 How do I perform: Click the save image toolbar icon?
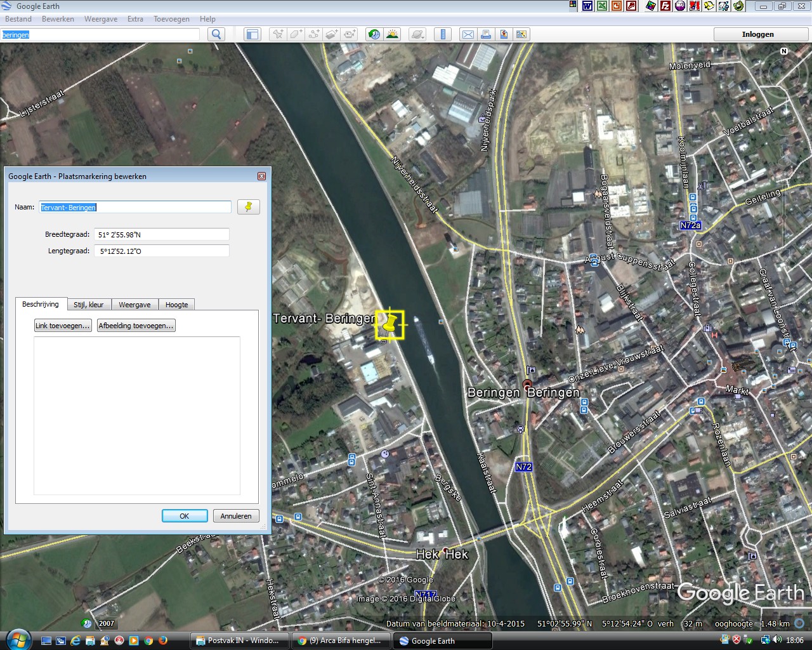point(521,34)
